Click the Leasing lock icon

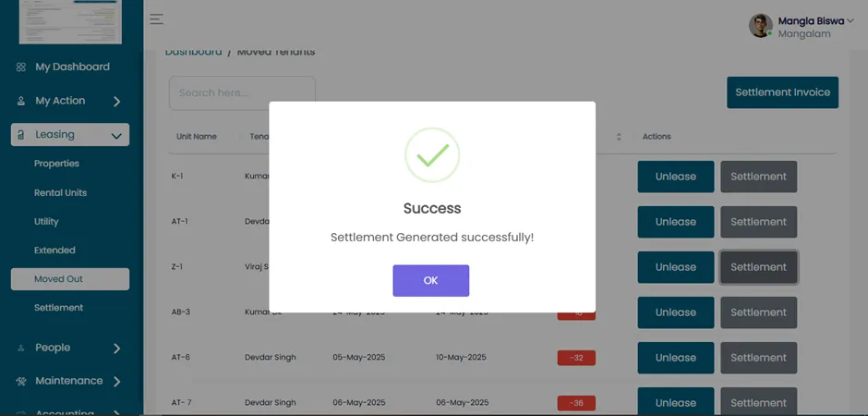click(x=21, y=135)
